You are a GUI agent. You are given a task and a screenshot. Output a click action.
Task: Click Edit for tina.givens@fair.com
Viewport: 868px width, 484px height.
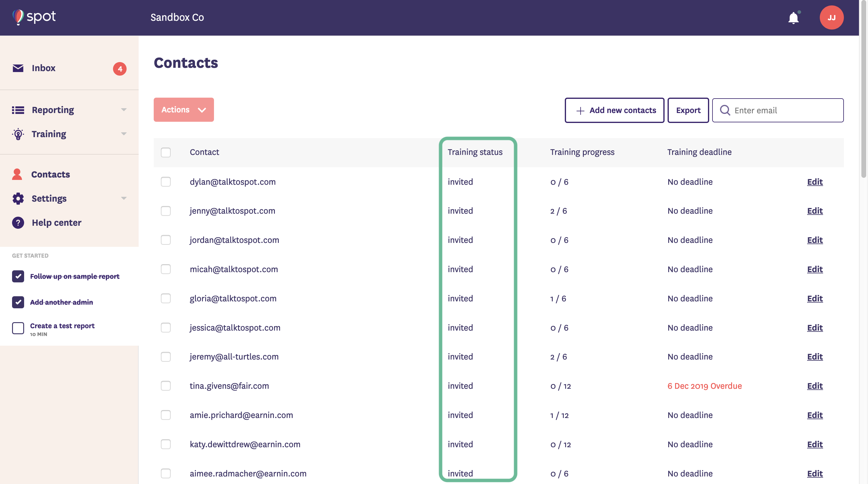[814, 386]
